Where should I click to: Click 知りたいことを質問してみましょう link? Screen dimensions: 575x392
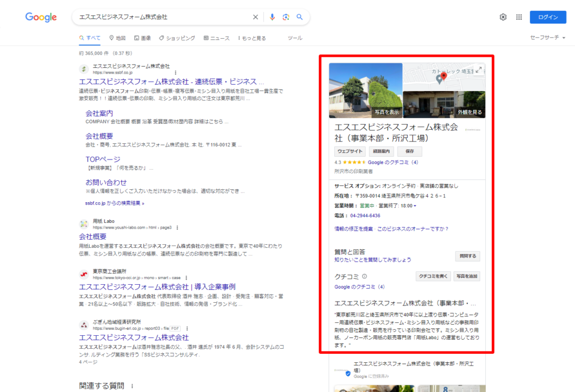coord(373,259)
